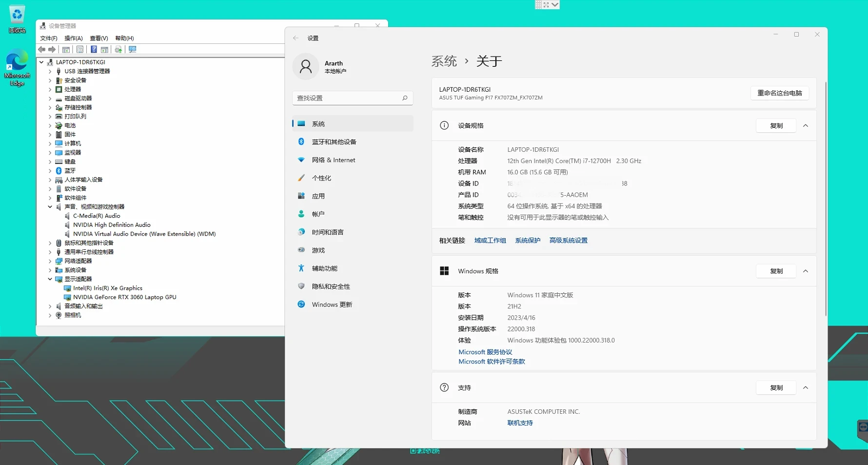Screen dimensions: 868x465
Task: Expand USB 连接器管理器 in the device tree
Action: (x=50, y=71)
